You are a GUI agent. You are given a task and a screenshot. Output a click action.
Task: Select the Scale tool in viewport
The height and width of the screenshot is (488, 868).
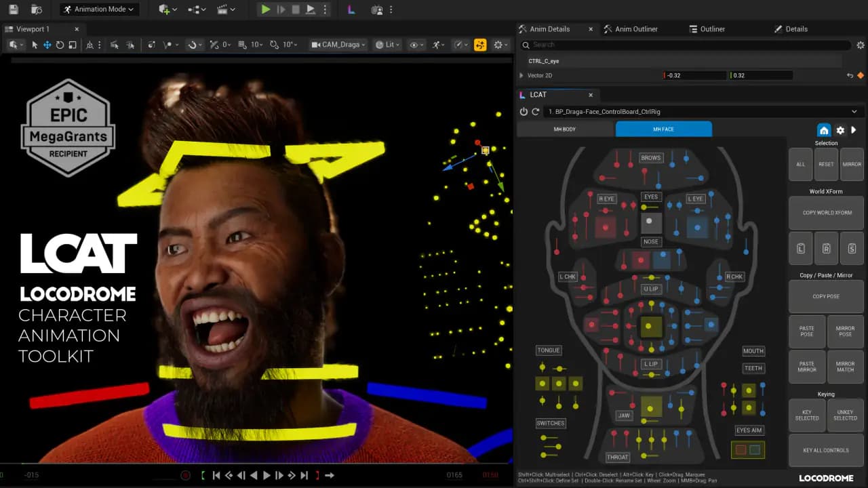pyautogui.click(x=72, y=45)
